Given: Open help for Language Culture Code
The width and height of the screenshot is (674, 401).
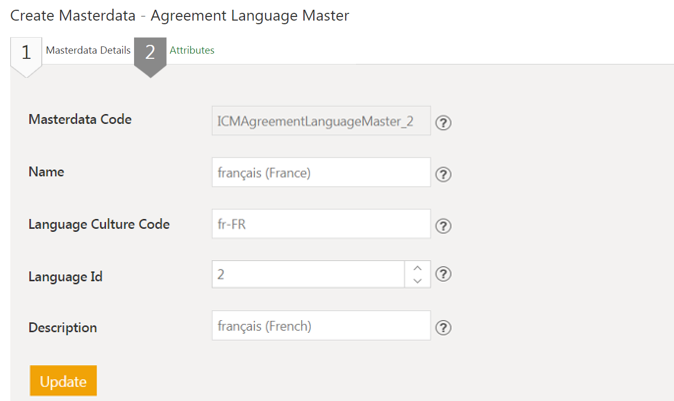Looking at the screenshot, I should [444, 226].
